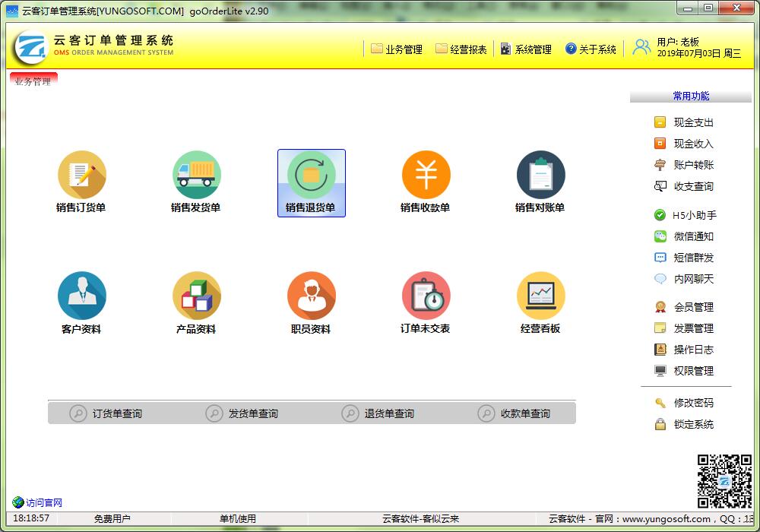Click the 常用功能 panel header

pyautogui.click(x=691, y=96)
